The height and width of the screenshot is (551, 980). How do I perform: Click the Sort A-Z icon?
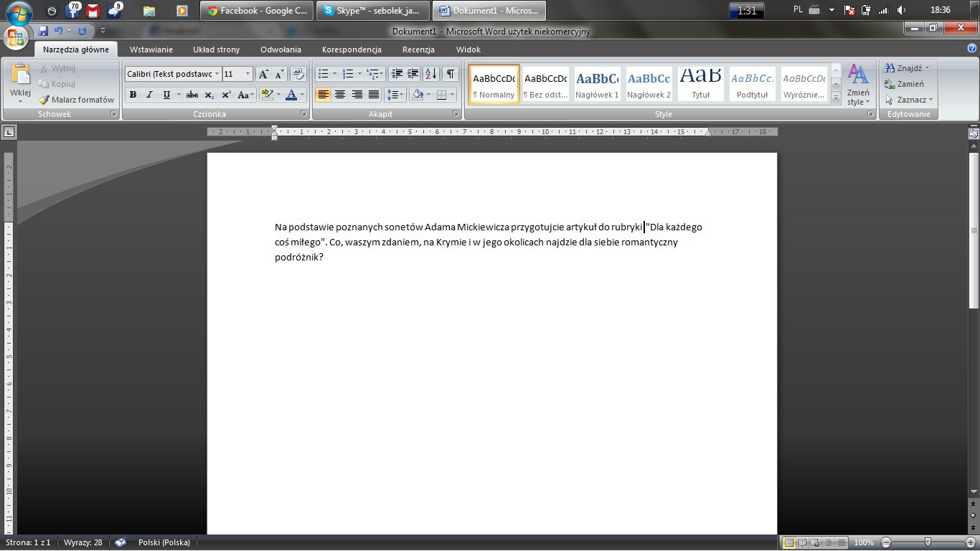click(x=430, y=74)
